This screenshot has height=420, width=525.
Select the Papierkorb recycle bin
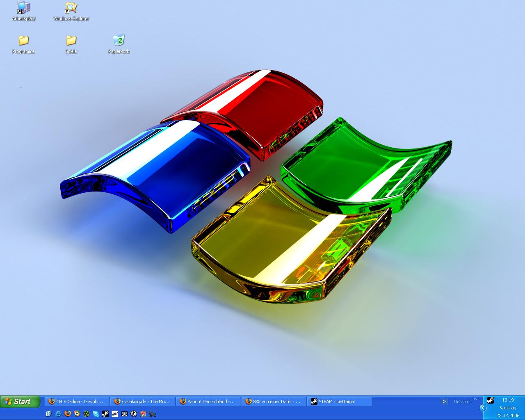tap(119, 44)
